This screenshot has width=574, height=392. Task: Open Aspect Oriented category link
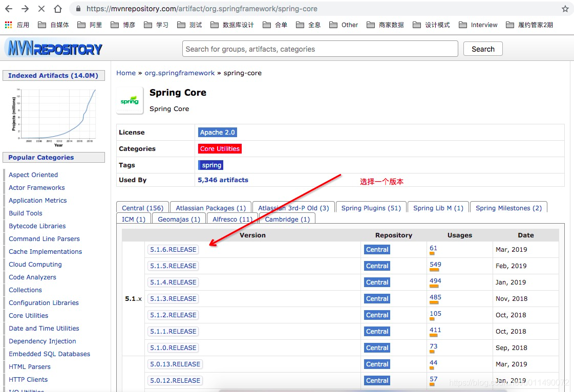pos(33,175)
